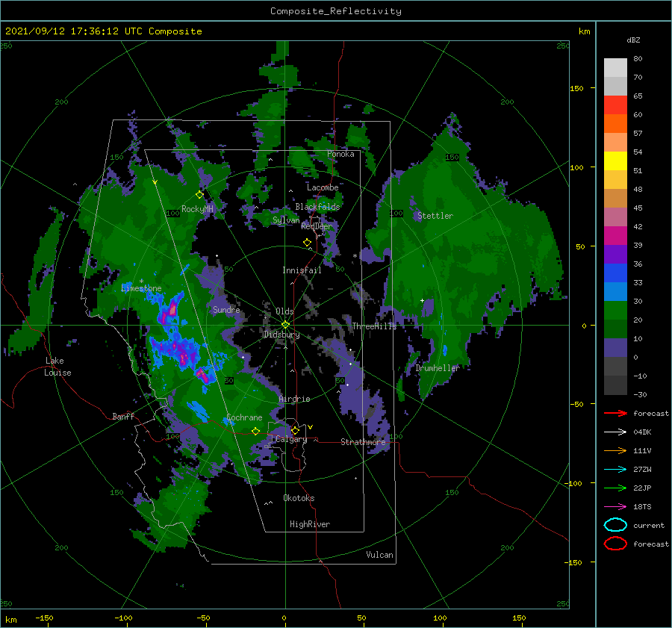Image resolution: width=672 pixels, height=628 pixels.
Task: Click the -30 value on the dBZ scale
Action: point(640,394)
